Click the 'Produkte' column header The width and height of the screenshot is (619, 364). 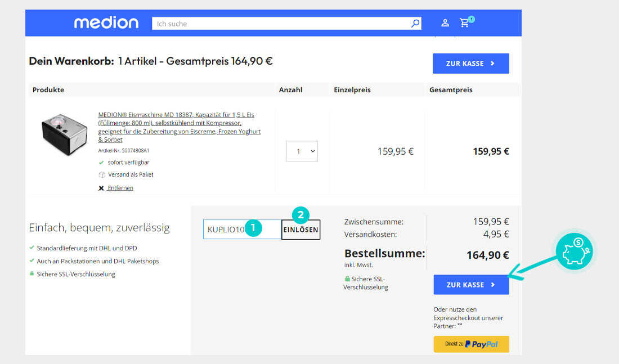tap(48, 89)
